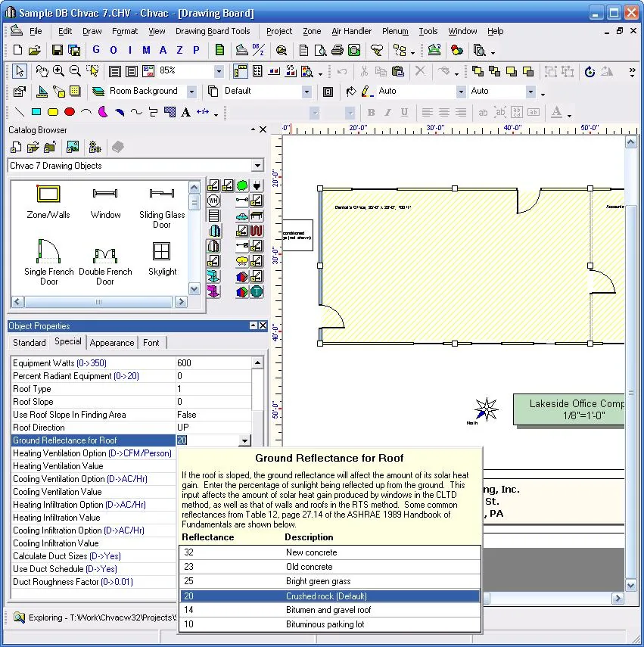
Task: Close the Object Properties panel
Action: tap(263, 325)
